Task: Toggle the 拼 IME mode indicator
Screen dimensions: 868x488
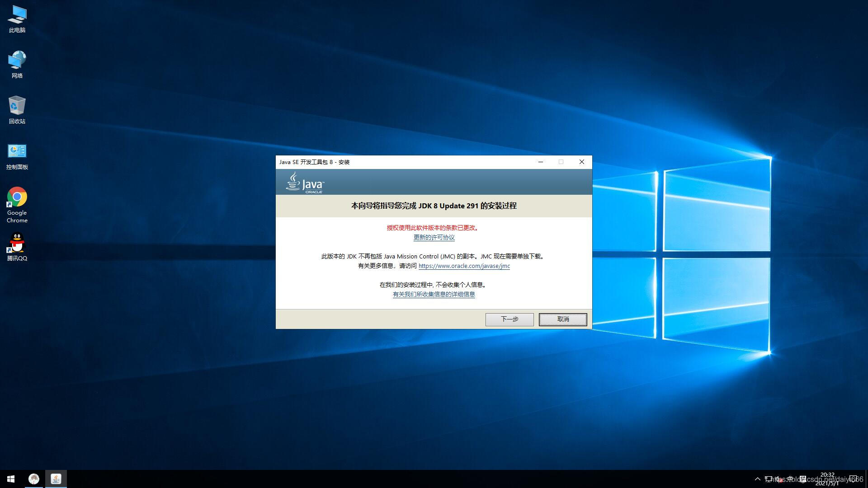Action: [x=802, y=479]
